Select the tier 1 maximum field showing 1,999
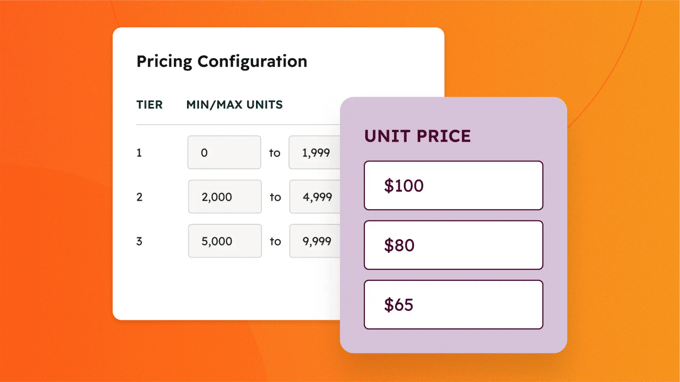The height and width of the screenshot is (382, 680). tap(315, 152)
